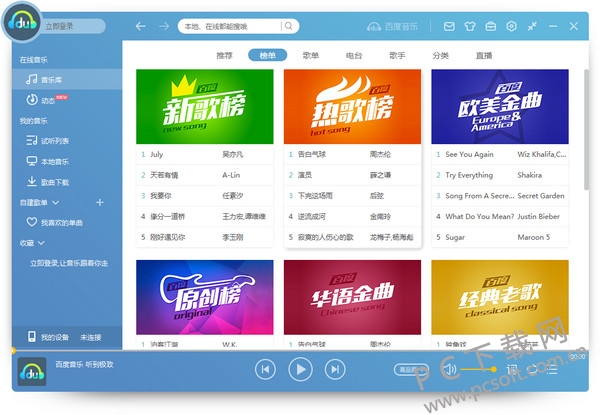Toggle playback loop mode icon
The width and height of the screenshot is (600, 415).
(x=532, y=369)
